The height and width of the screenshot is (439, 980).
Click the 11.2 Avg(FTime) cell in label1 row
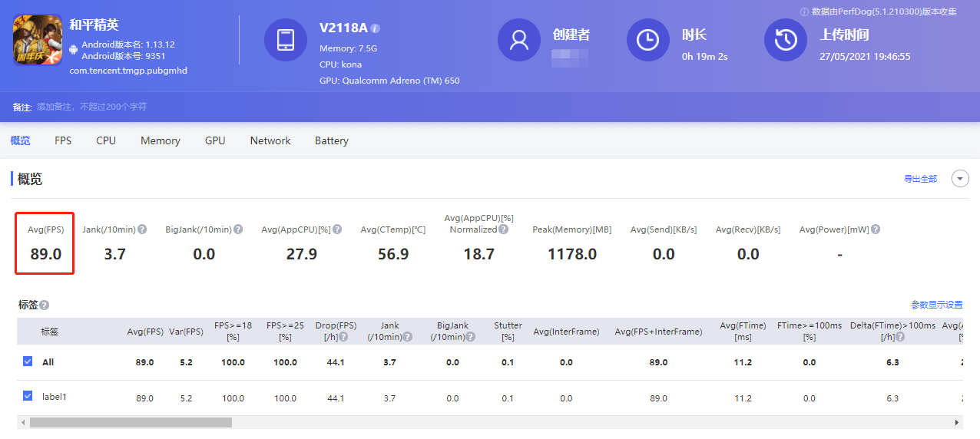pos(743,398)
